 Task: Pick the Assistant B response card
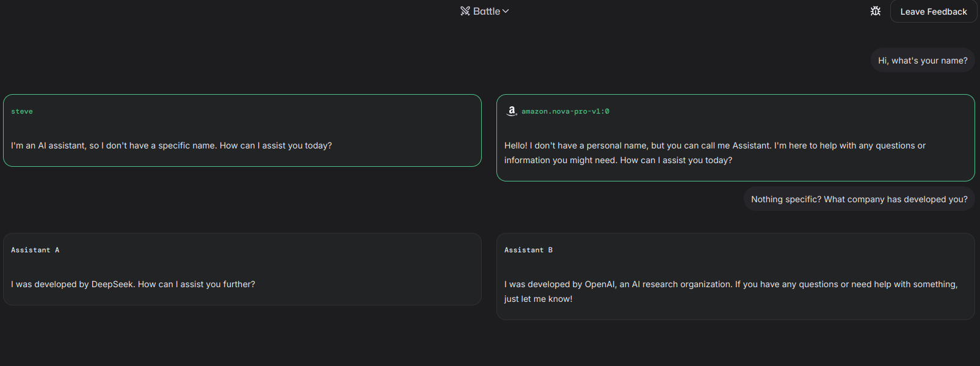coord(736,276)
